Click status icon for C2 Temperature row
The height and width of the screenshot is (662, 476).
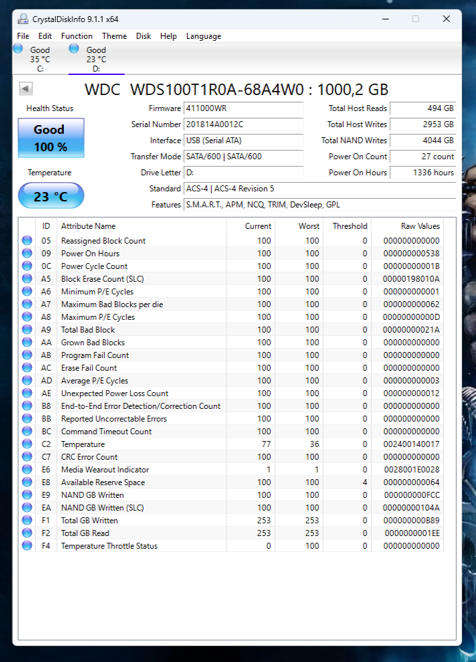pyautogui.click(x=27, y=444)
